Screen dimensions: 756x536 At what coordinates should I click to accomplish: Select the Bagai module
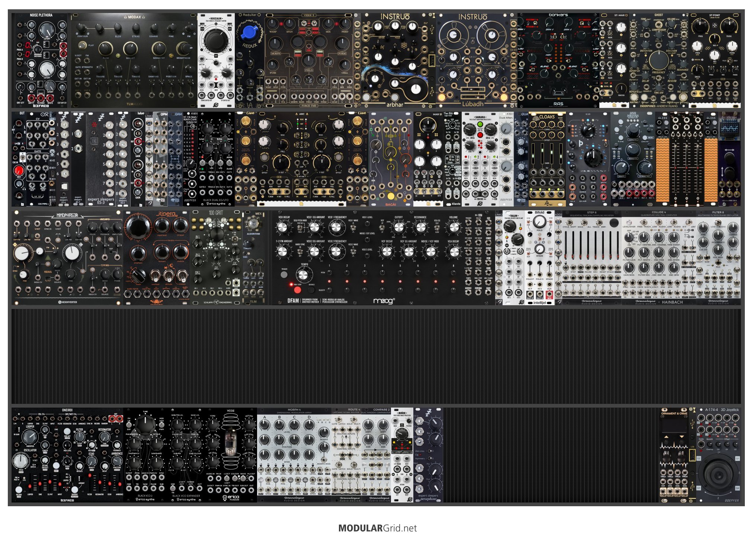[x=391, y=159]
